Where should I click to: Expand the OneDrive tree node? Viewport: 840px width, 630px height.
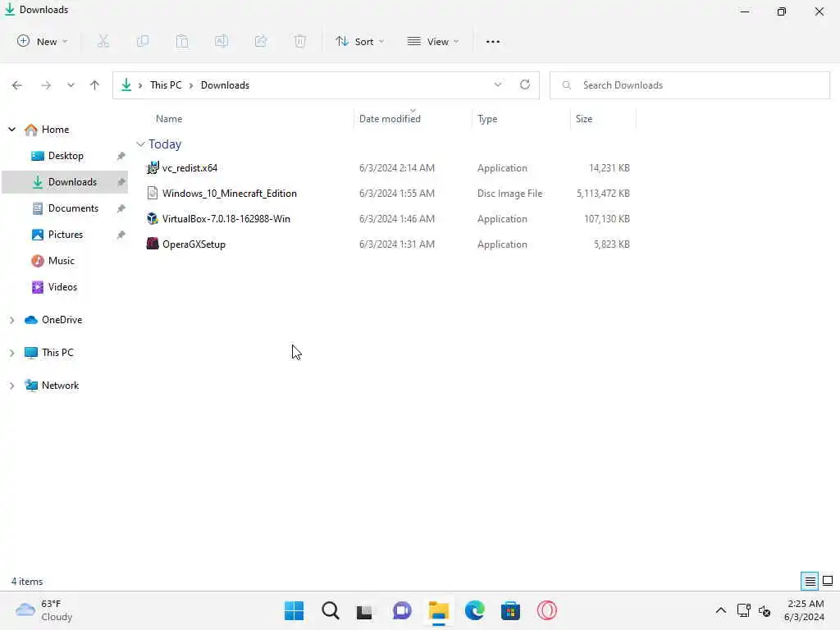[11, 320]
